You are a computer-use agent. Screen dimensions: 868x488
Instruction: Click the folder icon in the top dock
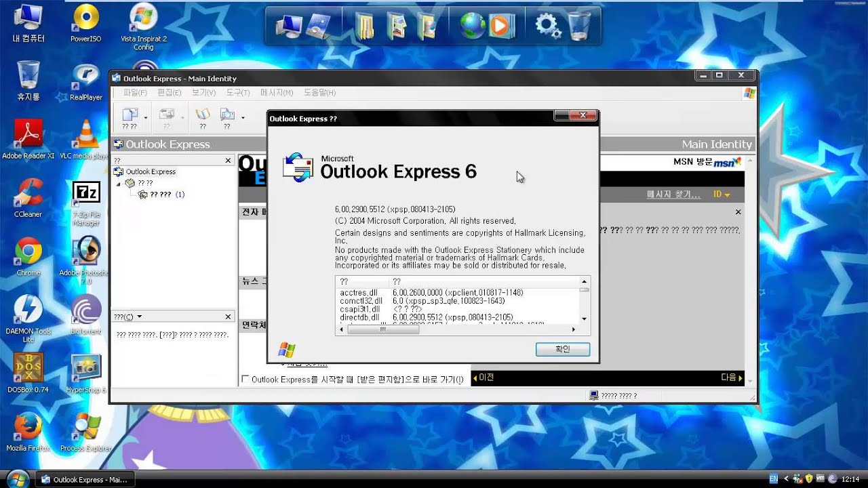(x=364, y=26)
